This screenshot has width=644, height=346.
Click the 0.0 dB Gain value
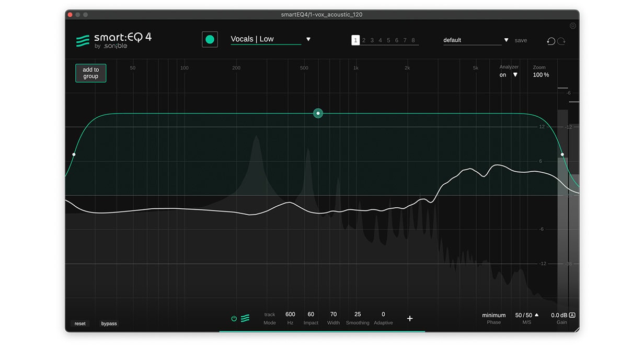click(x=559, y=315)
